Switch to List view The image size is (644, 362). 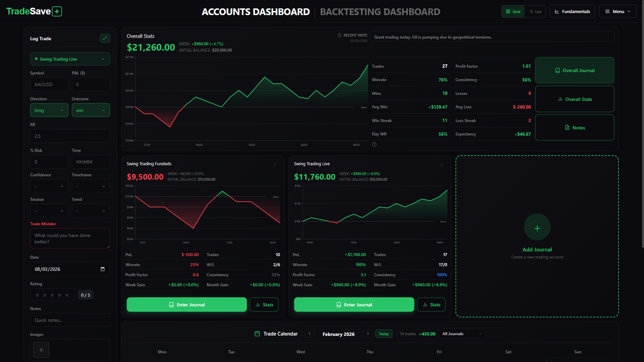click(535, 11)
